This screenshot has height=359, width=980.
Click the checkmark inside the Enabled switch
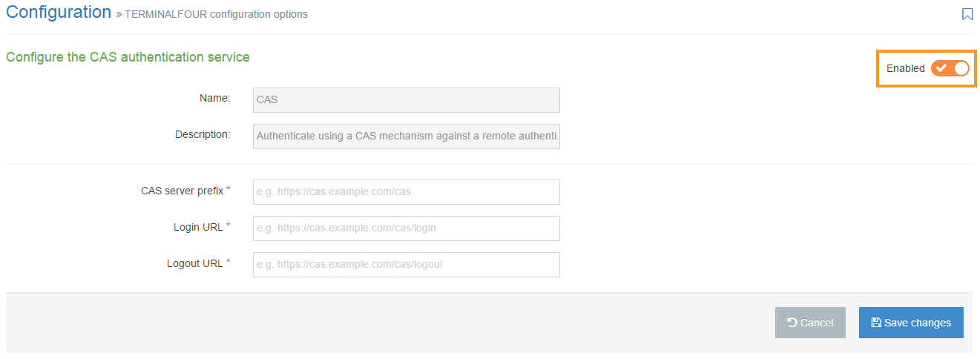pos(941,68)
